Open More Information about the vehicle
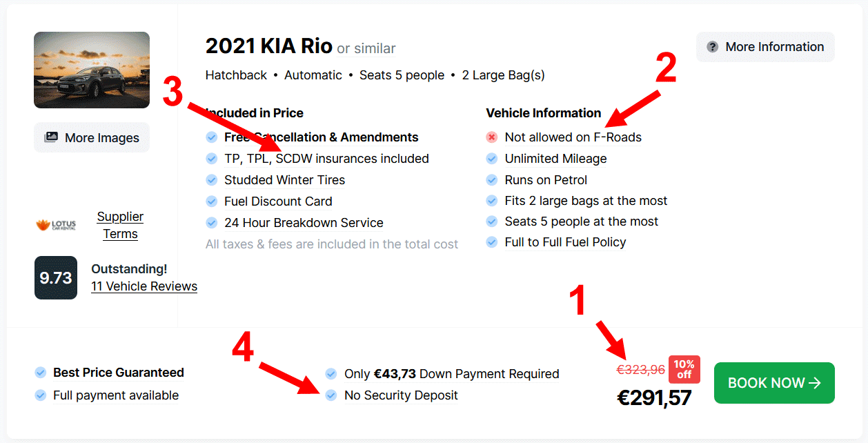Image resolution: width=868 pixels, height=443 pixels. pyautogui.click(x=765, y=47)
